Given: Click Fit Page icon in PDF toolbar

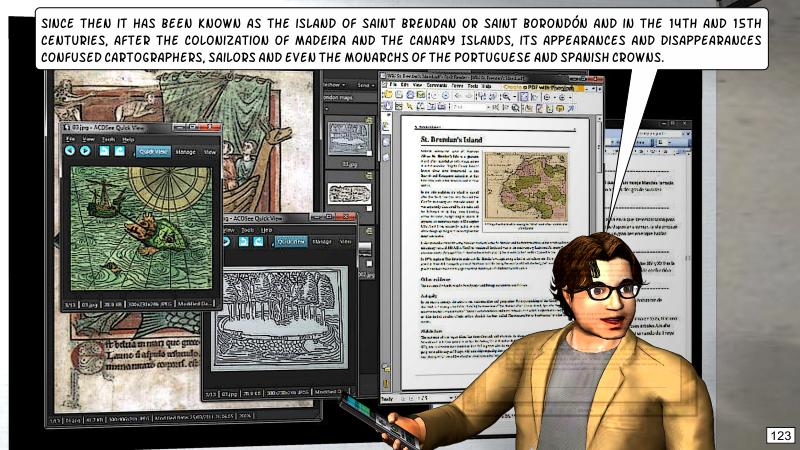Looking at the screenshot, I should tap(524, 96).
